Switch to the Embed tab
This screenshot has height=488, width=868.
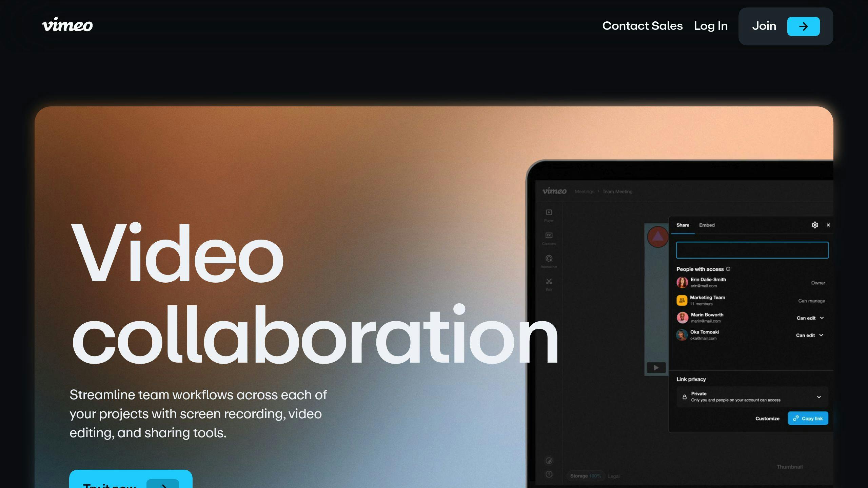pyautogui.click(x=707, y=225)
